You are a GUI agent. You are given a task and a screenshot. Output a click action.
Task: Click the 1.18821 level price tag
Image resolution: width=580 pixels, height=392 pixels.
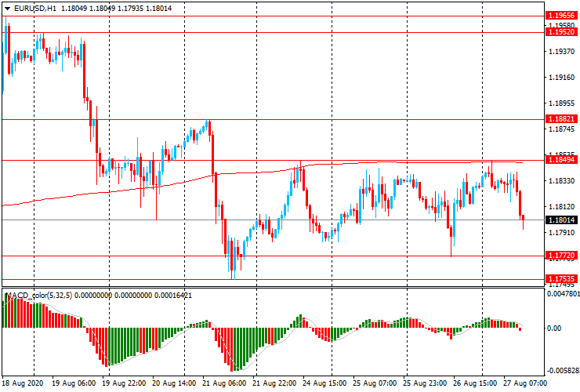click(x=561, y=119)
